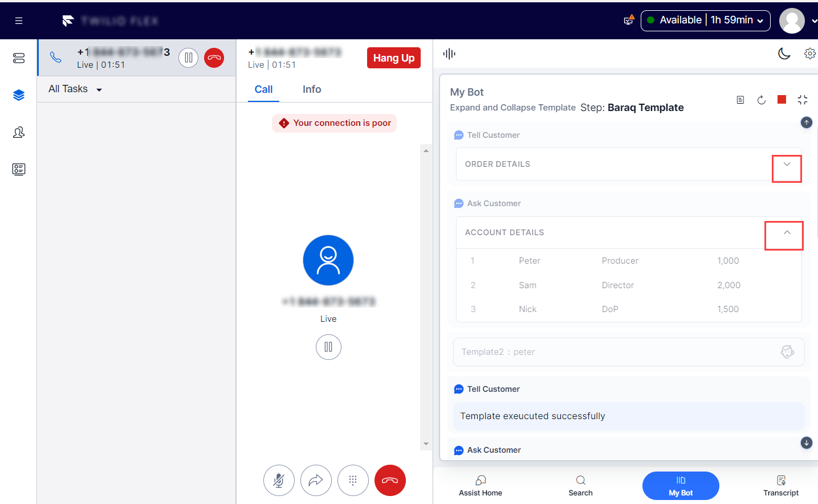Open the dialpad keypad

click(353, 480)
